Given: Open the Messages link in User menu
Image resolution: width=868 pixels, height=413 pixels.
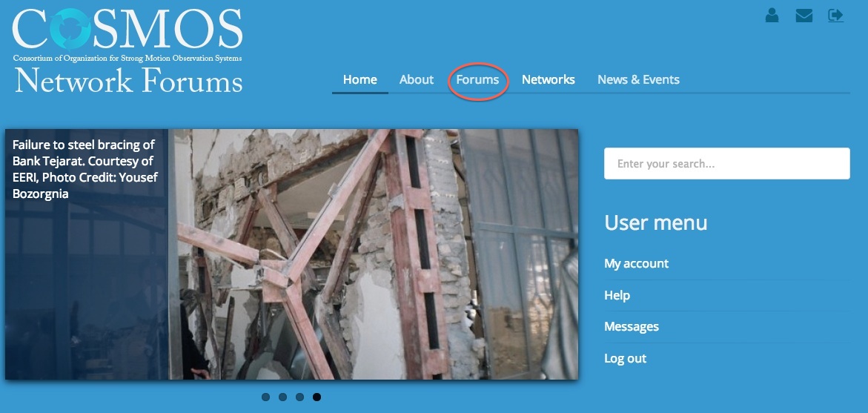Looking at the screenshot, I should pos(631,327).
